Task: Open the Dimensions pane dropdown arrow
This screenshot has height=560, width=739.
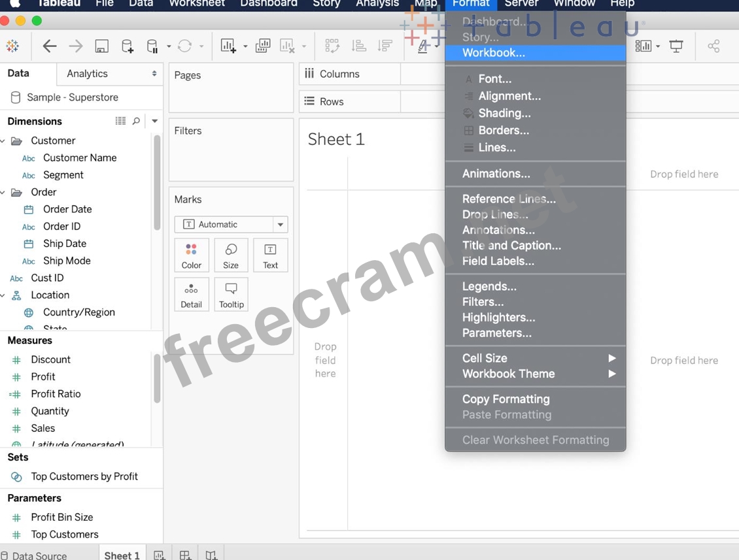Action: click(154, 121)
